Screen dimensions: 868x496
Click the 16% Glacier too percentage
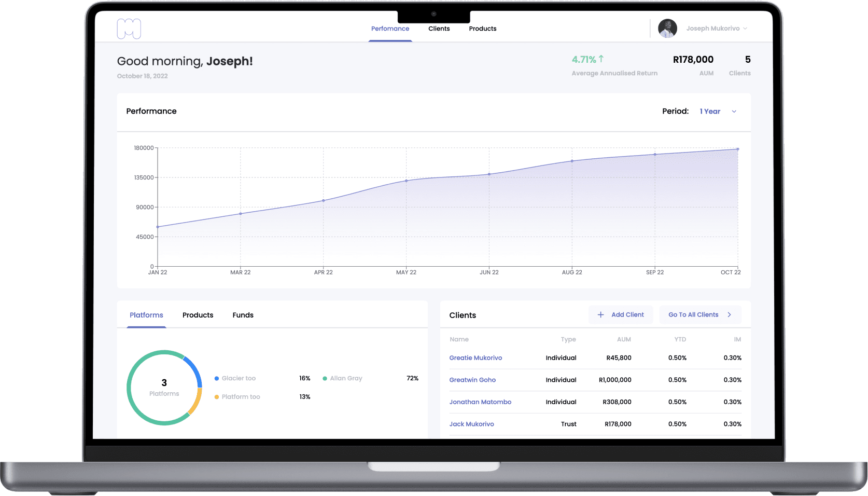coord(304,379)
